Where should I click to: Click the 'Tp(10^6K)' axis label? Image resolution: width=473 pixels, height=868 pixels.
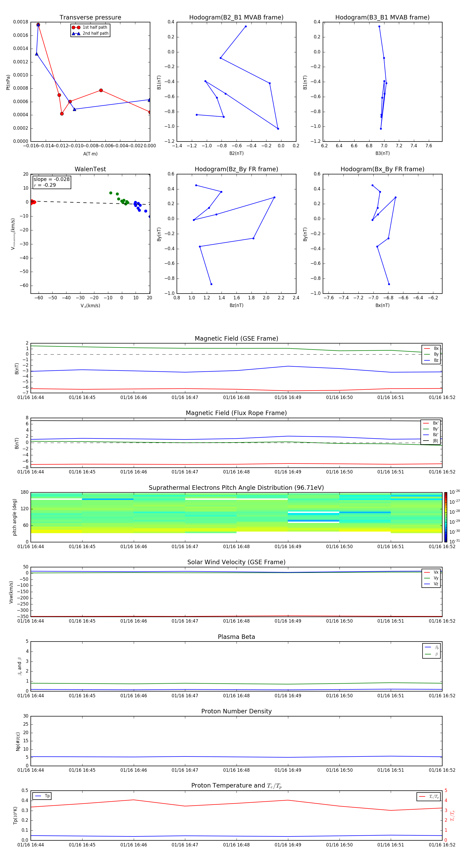click(16, 815)
